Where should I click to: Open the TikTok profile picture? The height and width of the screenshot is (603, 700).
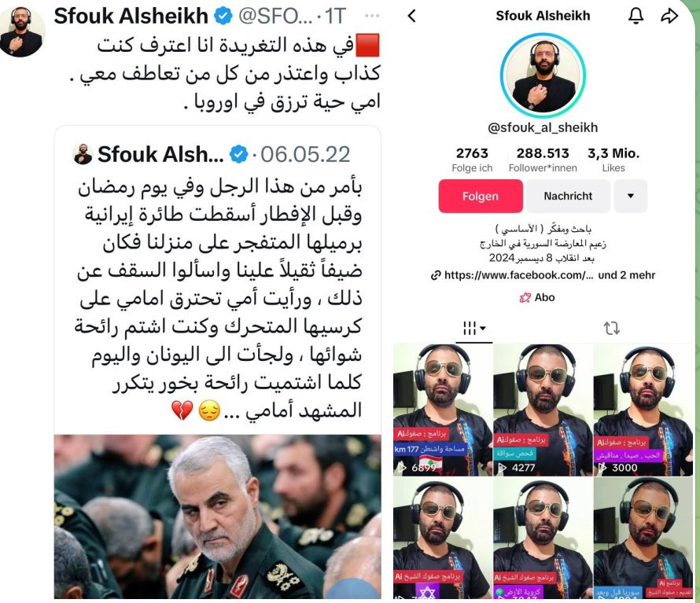click(x=543, y=75)
